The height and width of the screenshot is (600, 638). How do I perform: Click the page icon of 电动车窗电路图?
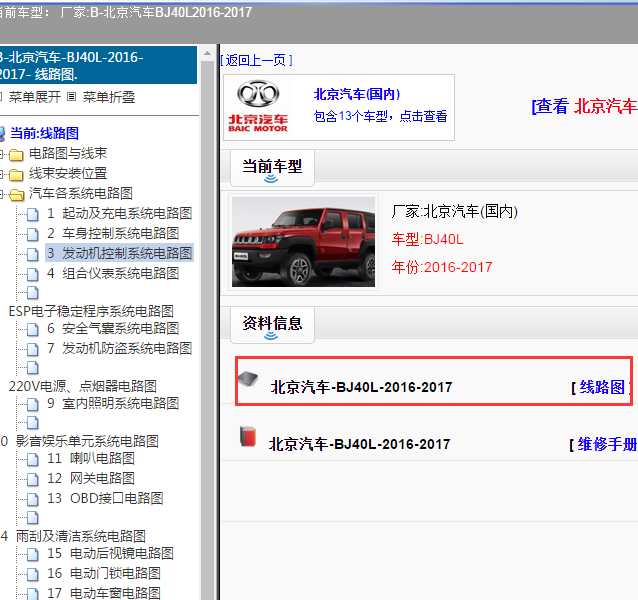point(33,593)
